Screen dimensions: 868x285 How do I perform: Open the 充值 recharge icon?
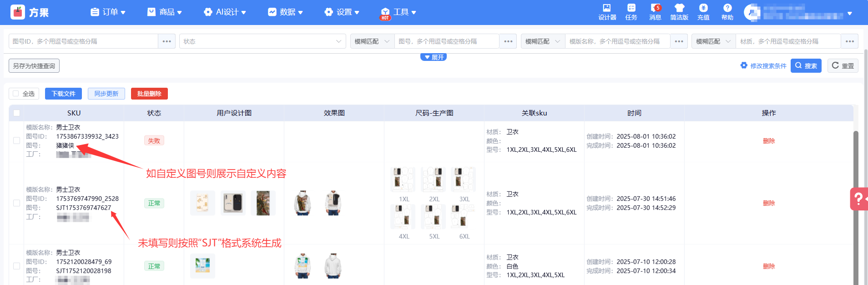tap(703, 12)
